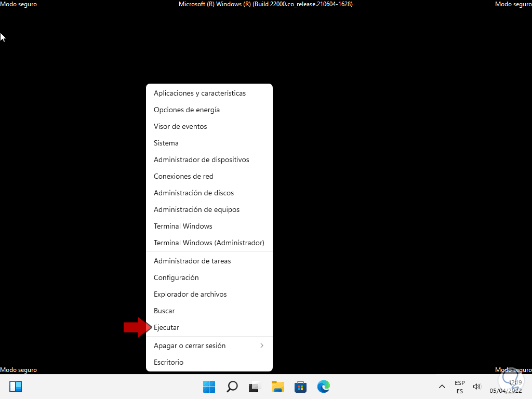The image size is (532, 399).
Task: Open the Windows Start button
Action: [209, 387]
